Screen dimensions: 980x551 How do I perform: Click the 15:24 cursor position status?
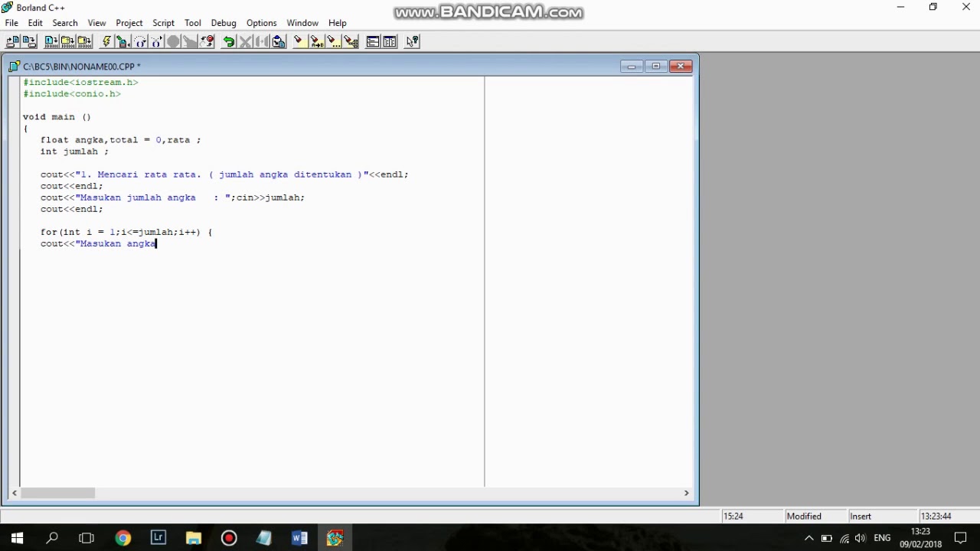click(733, 516)
